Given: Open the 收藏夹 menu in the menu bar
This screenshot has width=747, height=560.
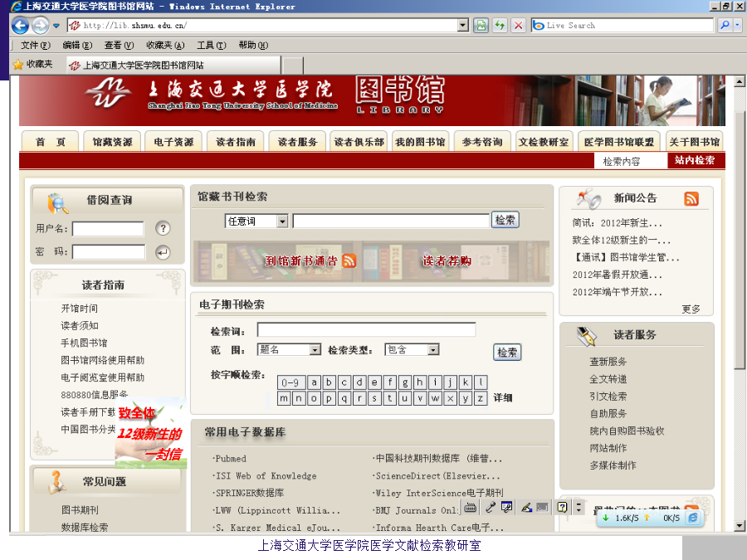Looking at the screenshot, I should [165, 46].
